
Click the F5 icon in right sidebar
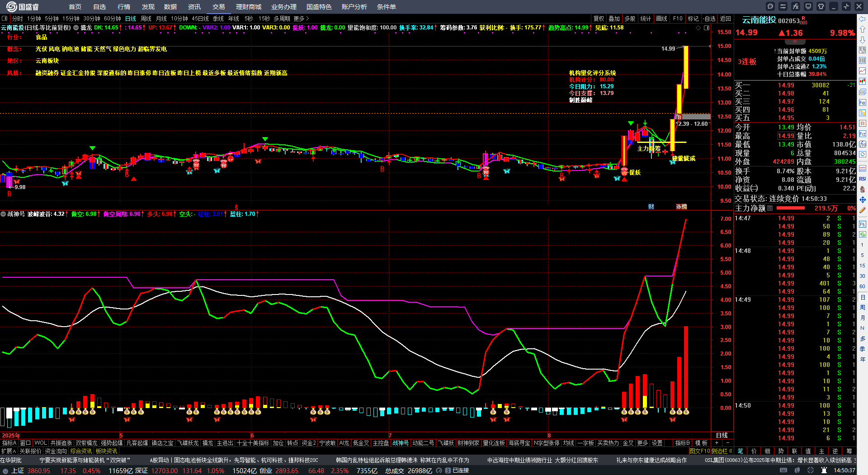click(x=863, y=224)
